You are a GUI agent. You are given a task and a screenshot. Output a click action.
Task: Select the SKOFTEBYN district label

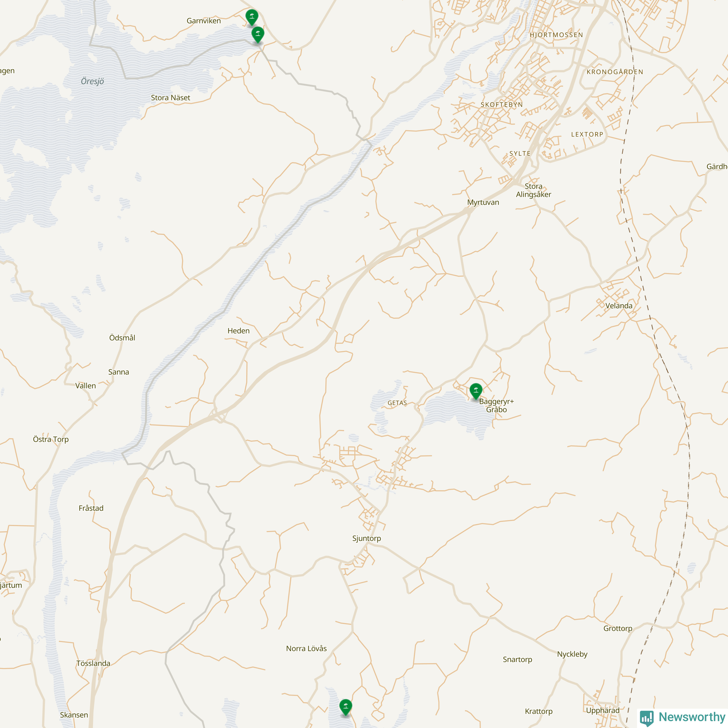(502, 105)
